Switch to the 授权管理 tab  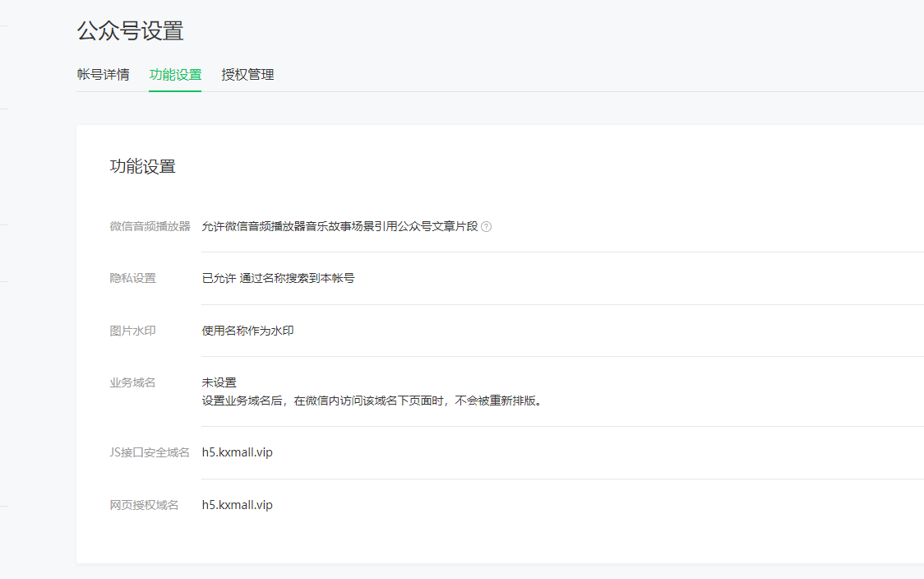(247, 75)
